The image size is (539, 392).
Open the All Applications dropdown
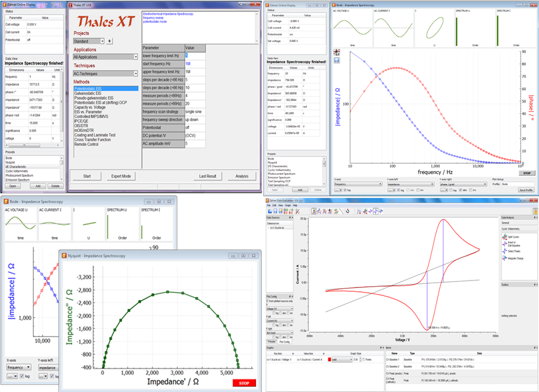pyautogui.click(x=136, y=57)
